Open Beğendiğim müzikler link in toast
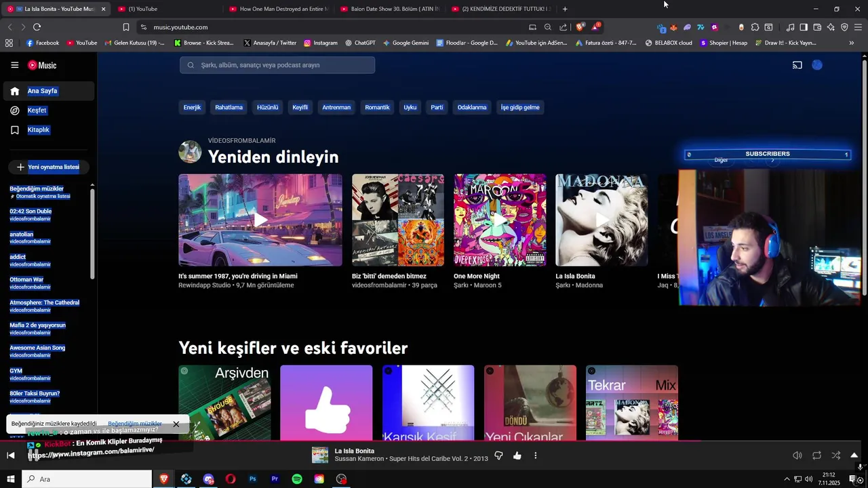Screen dimensions: 868x488 135,424
